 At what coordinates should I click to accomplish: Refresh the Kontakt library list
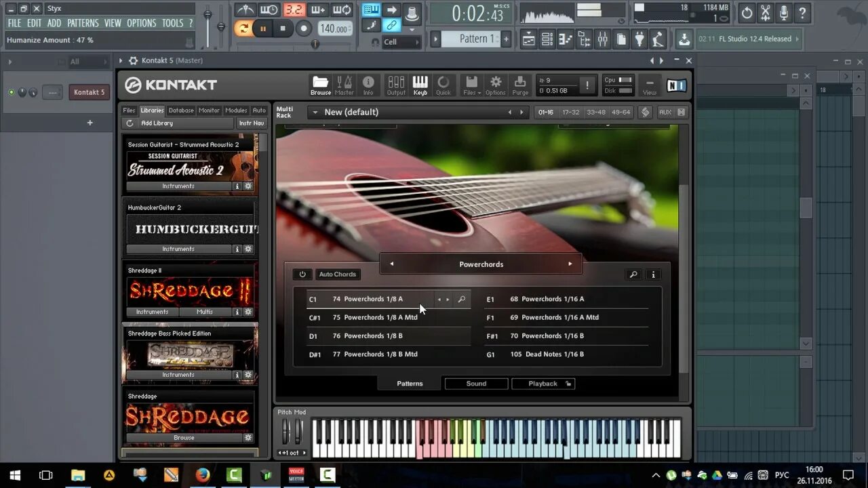pos(130,123)
